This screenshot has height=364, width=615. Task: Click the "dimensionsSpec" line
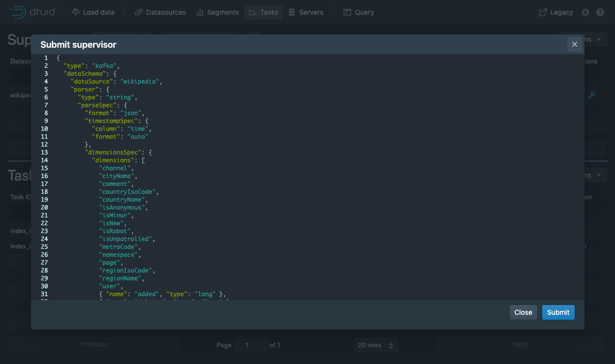(x=118, y=152)
